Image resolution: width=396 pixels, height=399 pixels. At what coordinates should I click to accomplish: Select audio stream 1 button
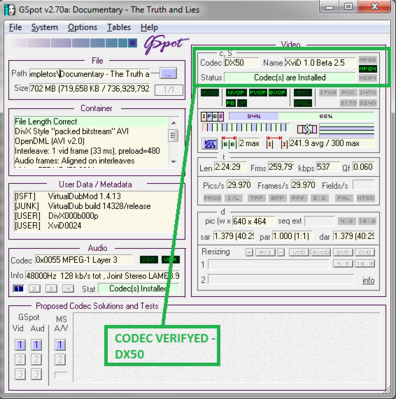pos(18,289)
